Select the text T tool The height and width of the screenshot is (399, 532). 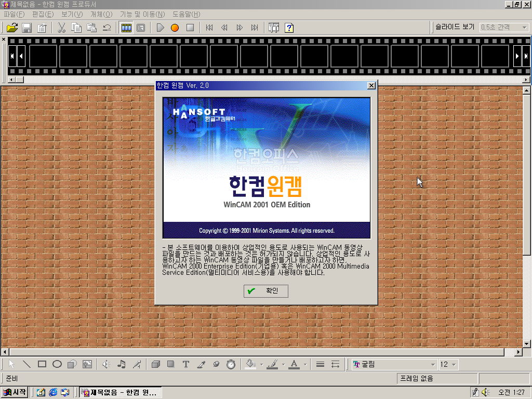pyautogui.click(x=185, y=364)
